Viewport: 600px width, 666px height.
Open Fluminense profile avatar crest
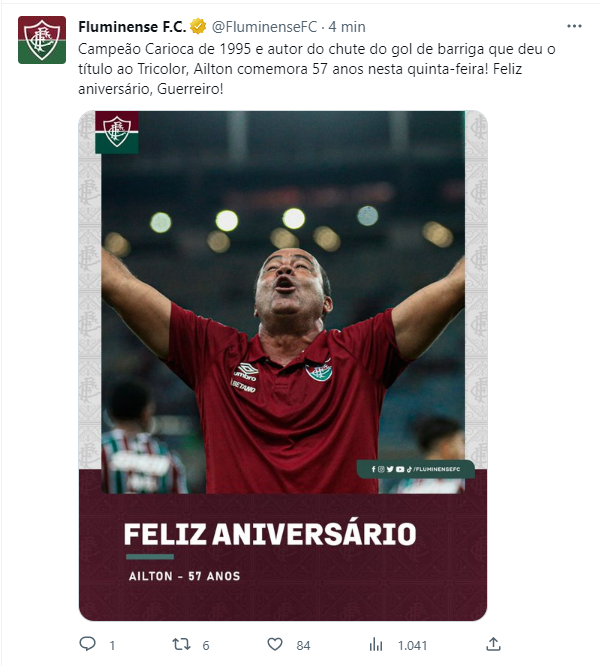pyautogui.click(x=42, y=40)
